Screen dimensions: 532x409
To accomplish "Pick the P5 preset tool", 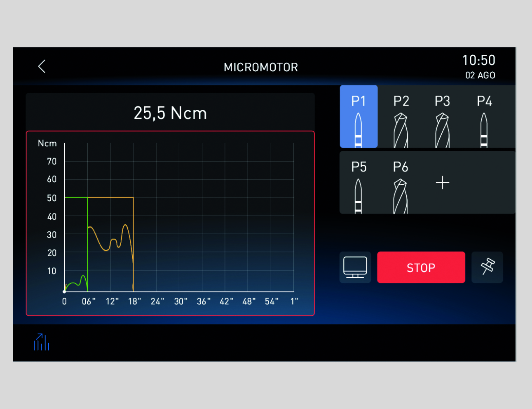I will (x=359, y=183).
